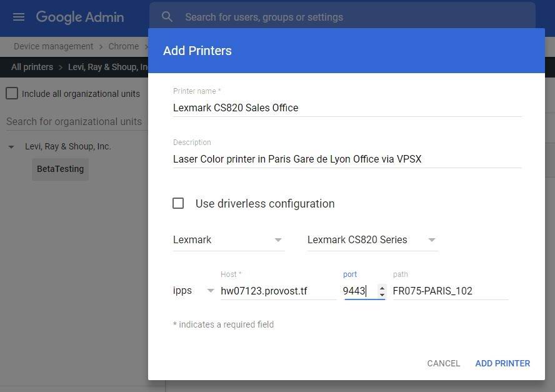Go to All printers breadcrumb
The width and height of the screenshot is (555, 392).
32,67
